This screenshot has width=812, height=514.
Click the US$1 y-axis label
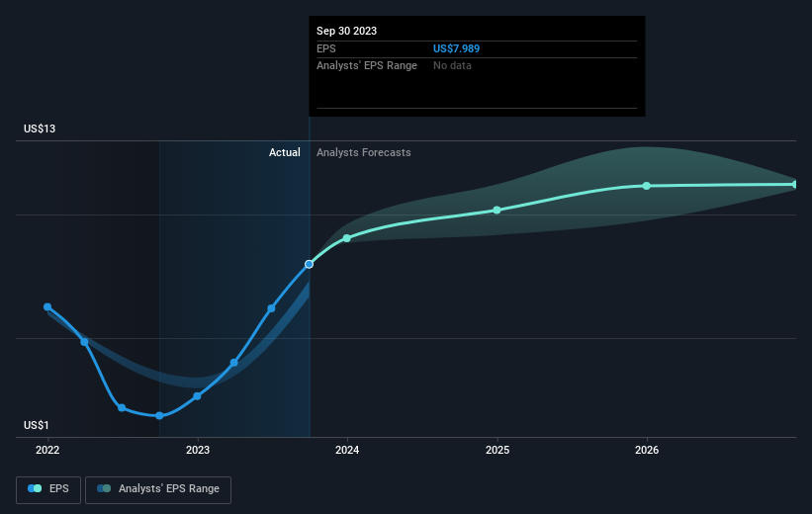[x=37, y=425]
